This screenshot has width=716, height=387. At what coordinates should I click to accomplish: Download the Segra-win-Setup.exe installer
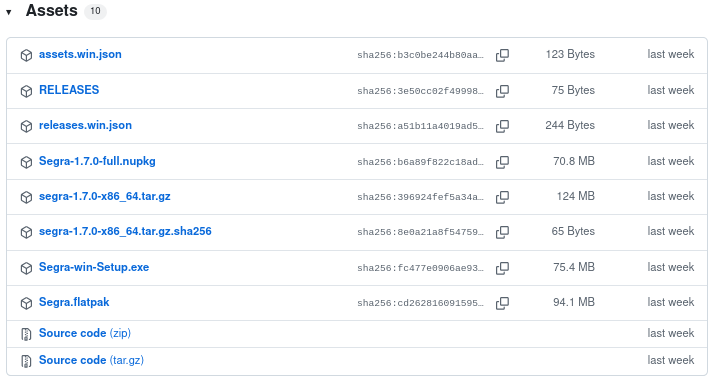click(x=94, y=267)
